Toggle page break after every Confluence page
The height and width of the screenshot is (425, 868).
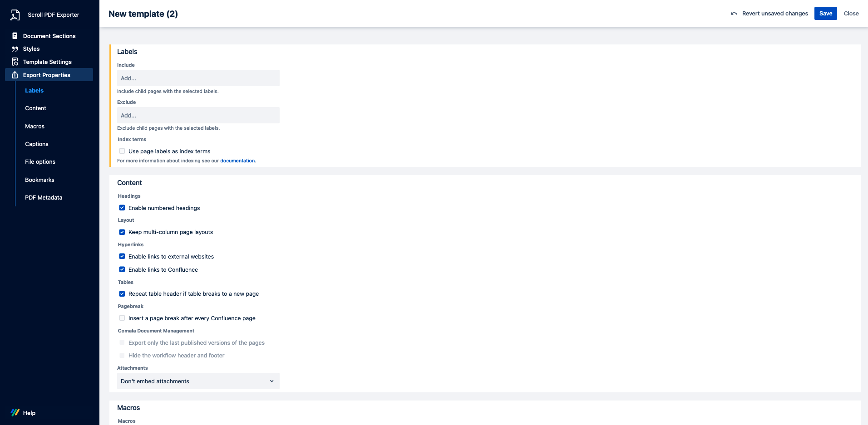point(122,318)
